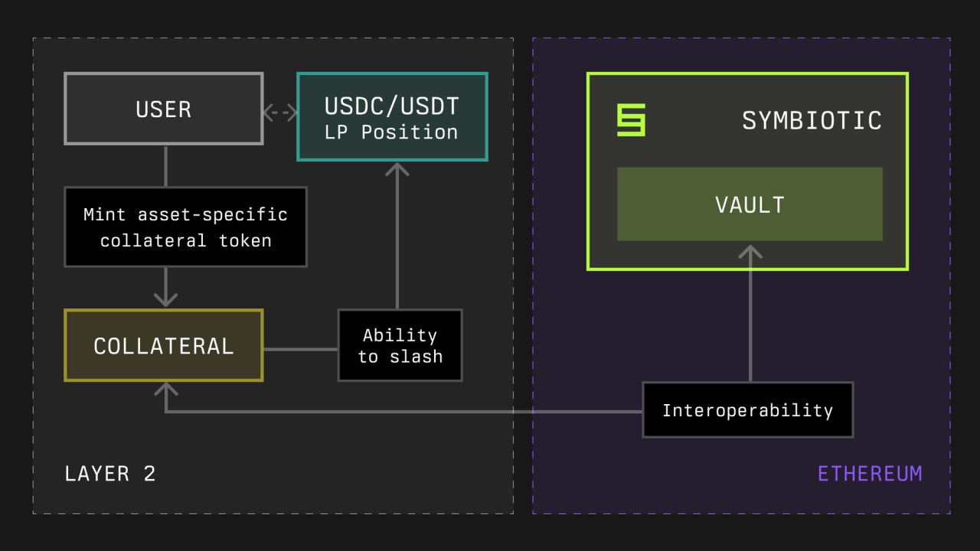Click the connector line below USER box
The image size is (980, 551).
point(166,165)
